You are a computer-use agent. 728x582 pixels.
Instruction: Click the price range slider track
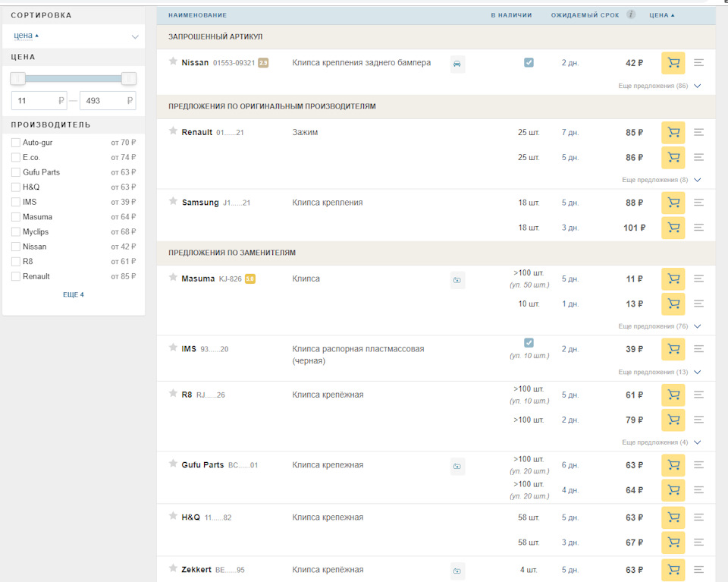[x=74, y=78]
